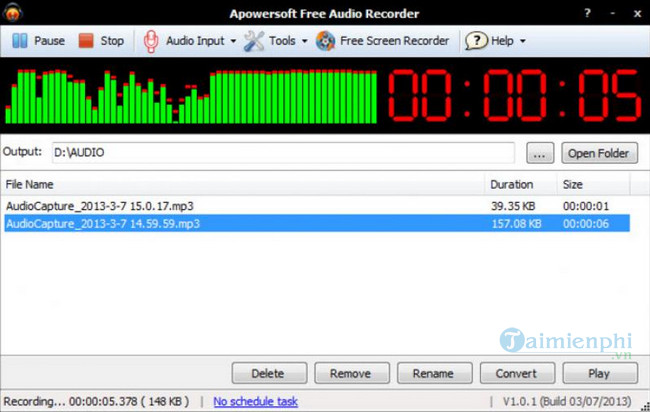Screen dimensions: 650x412
Task: Open the Tools menu label
Action: coord(282,41)
